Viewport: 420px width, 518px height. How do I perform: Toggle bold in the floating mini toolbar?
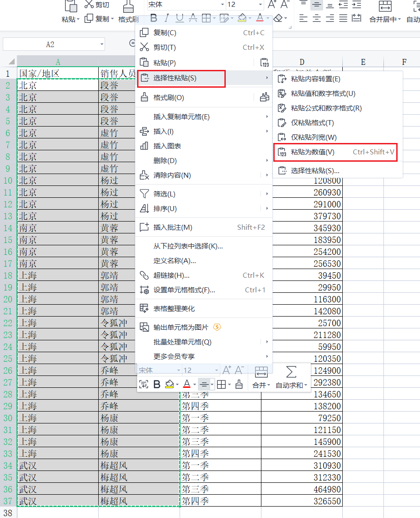pyautogui.click(x=157, y=385)
